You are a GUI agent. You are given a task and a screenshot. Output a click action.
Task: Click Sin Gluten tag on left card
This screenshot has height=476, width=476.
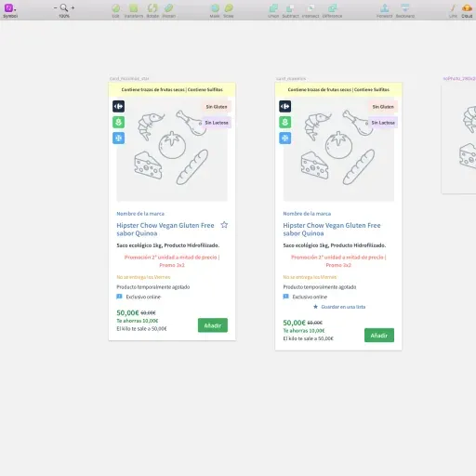217,107
